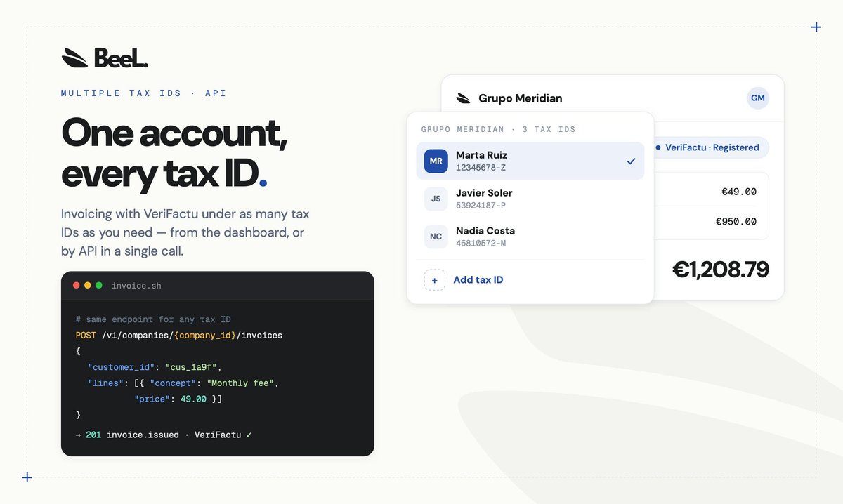Click the {company_id} placeholder in code
This screenshot has width=843, height=504.
(x=206, y=336)
